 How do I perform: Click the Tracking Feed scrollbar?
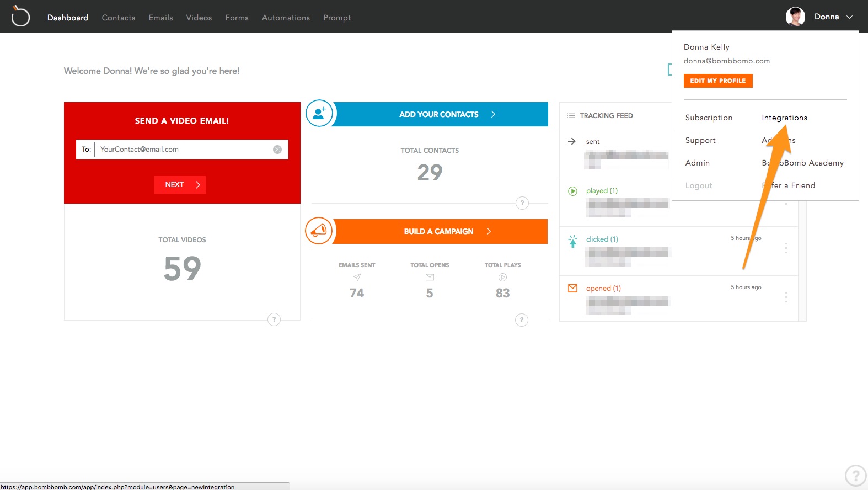coord(802,261)
